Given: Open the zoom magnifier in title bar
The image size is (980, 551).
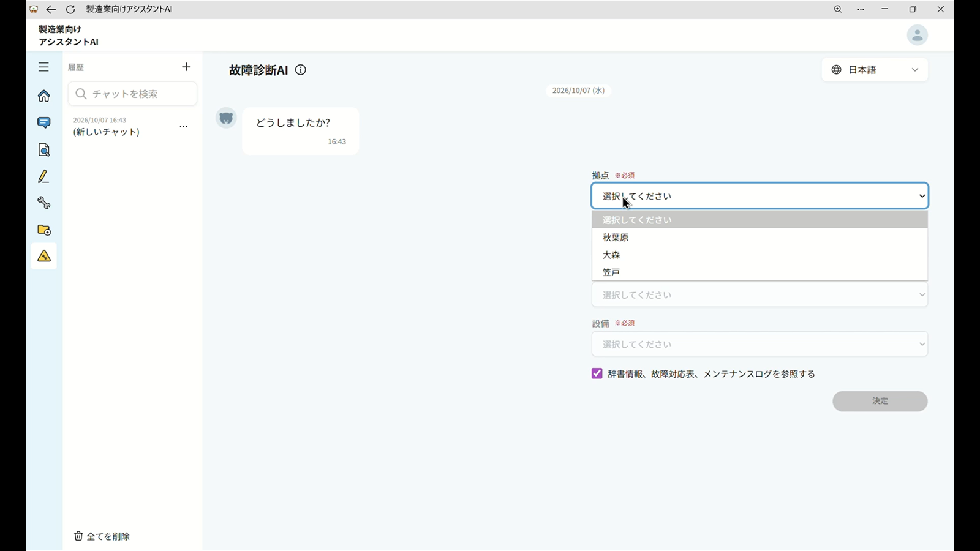Looking at the screenshot, I should point(837,9).
